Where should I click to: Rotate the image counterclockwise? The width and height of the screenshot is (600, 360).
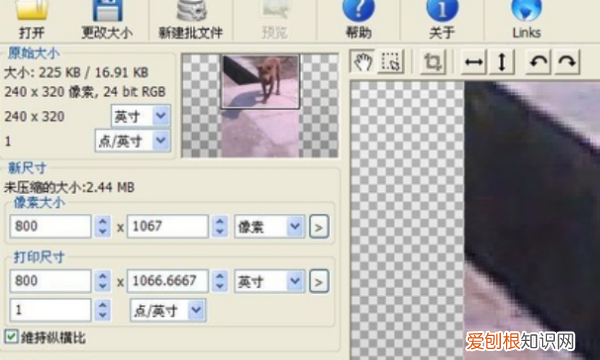(x=538, y=62)
